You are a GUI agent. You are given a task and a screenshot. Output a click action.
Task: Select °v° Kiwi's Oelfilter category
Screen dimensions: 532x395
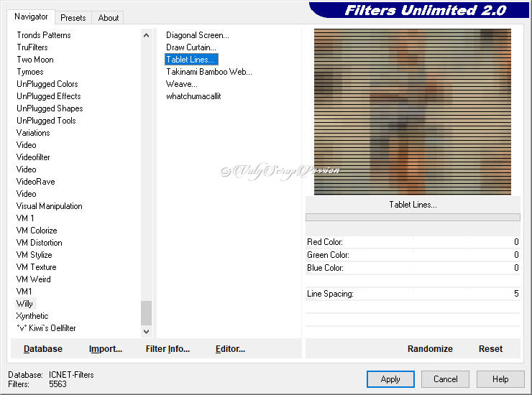(x=46, y=328)
